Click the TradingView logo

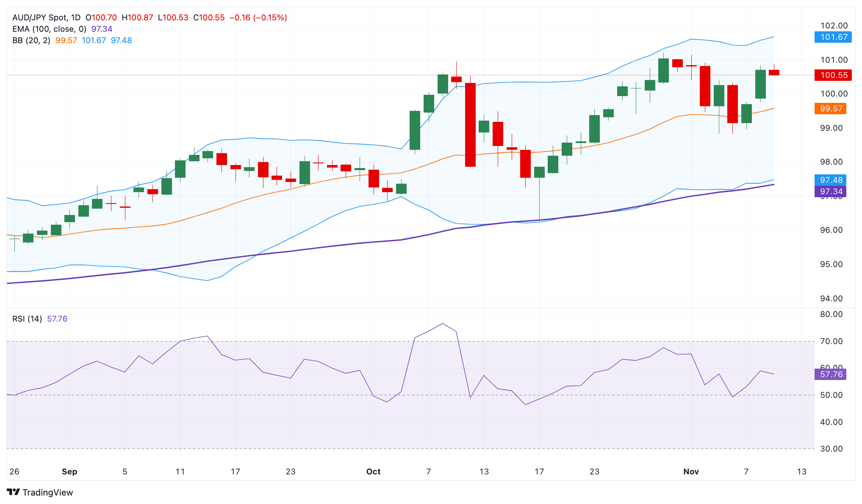pyautogui.click(x=40, y=493)
